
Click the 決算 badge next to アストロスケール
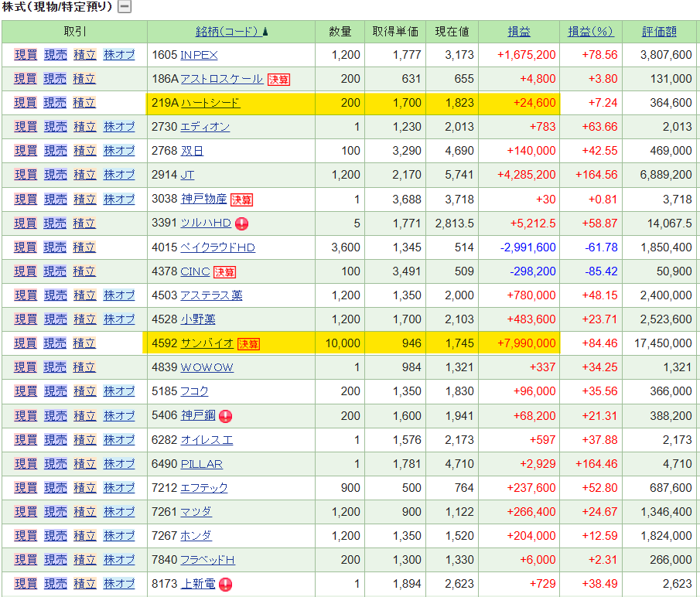[278, 79]
